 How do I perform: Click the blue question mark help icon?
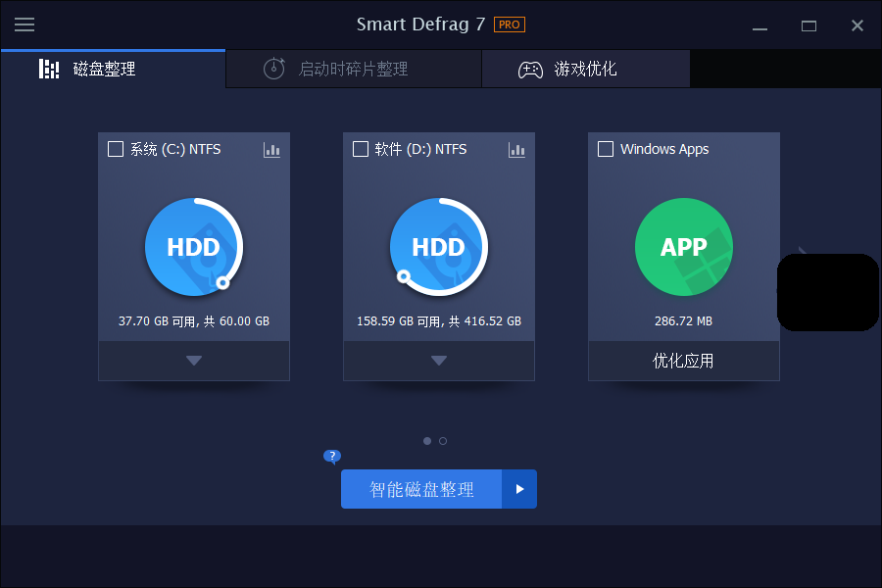point(332,457)
